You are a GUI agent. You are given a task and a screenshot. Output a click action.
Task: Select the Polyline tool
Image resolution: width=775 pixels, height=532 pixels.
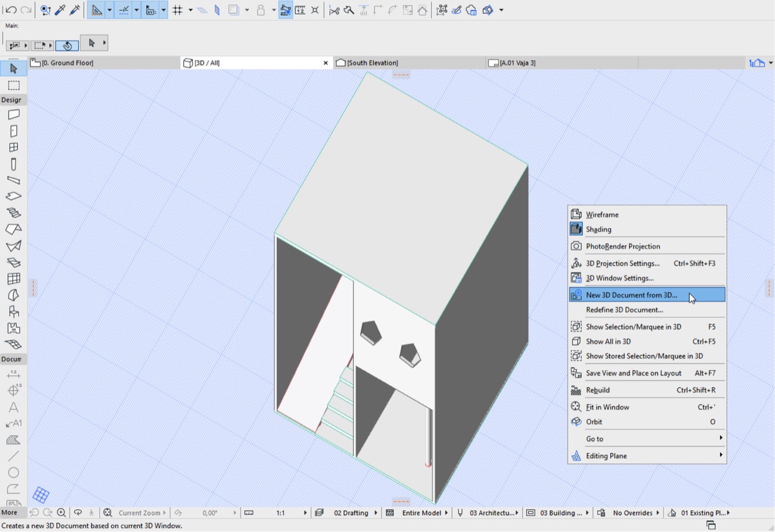tap(13, 489)
